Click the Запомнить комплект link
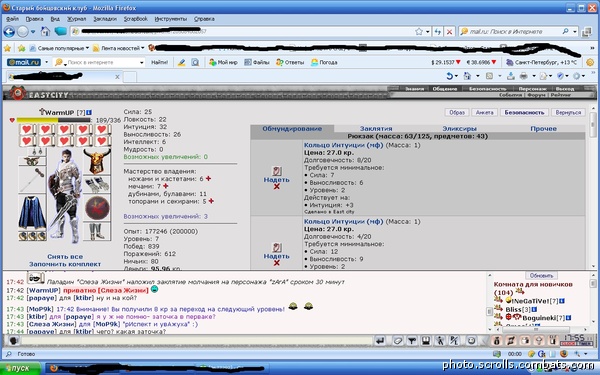Image resolution: width=600 pixels, height=375 pixels. [65, 264]
